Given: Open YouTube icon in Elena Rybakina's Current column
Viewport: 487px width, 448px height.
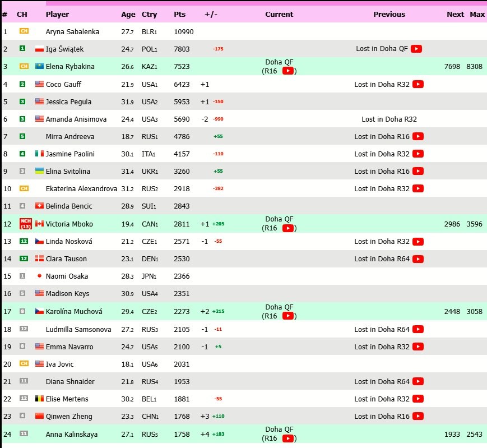Looking at the screenshot, I should pos(287,71).
